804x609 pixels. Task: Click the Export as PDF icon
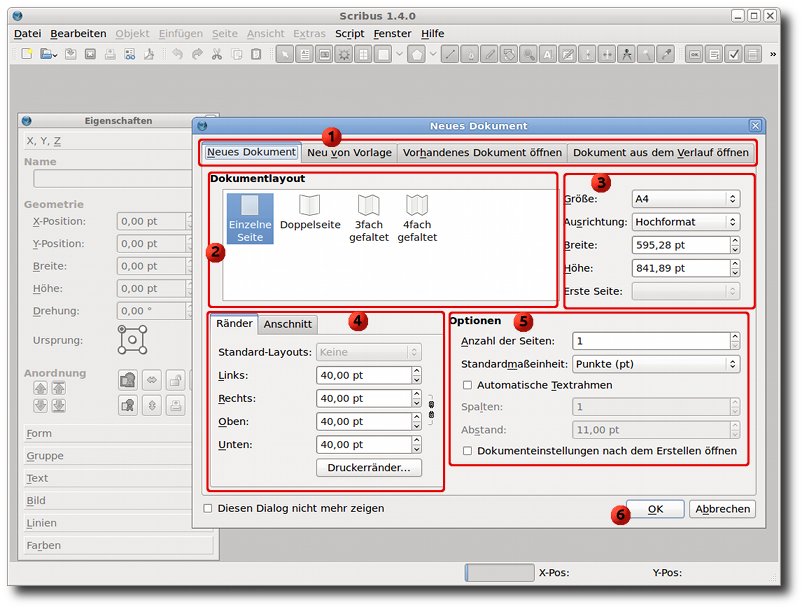tap(149, 54)
